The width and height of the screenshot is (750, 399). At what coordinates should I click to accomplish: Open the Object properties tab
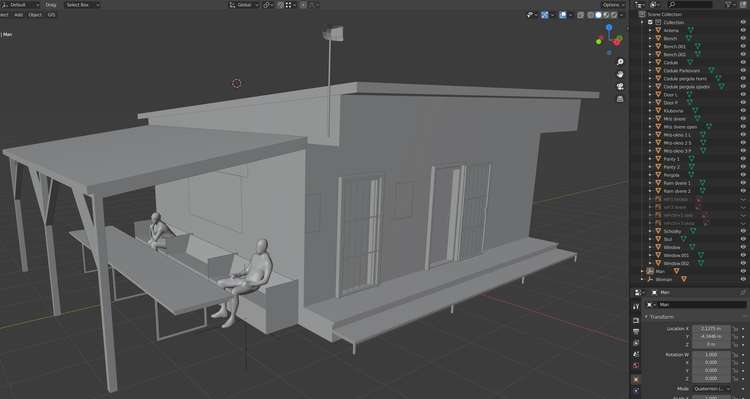[x=636, y=379]
